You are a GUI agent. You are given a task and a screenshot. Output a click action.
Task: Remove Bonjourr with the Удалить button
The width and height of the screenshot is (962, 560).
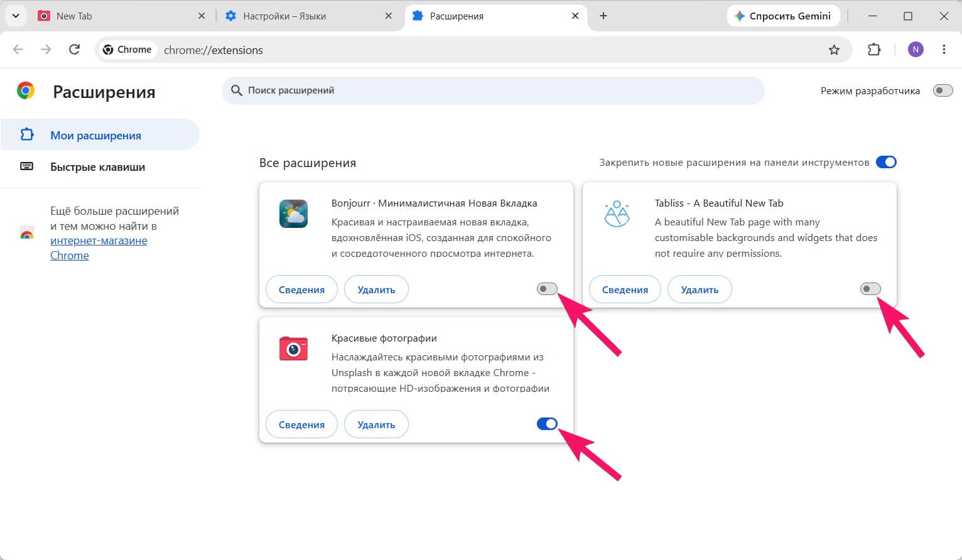pyautogui.click(x=376, y=289)
